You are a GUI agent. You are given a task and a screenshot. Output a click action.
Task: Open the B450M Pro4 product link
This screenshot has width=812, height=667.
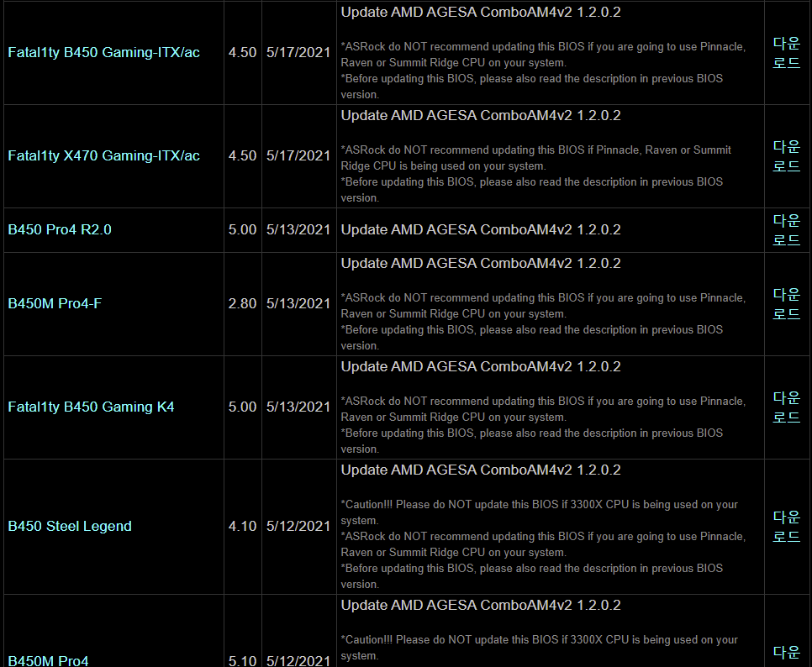[x=48, y=661]
